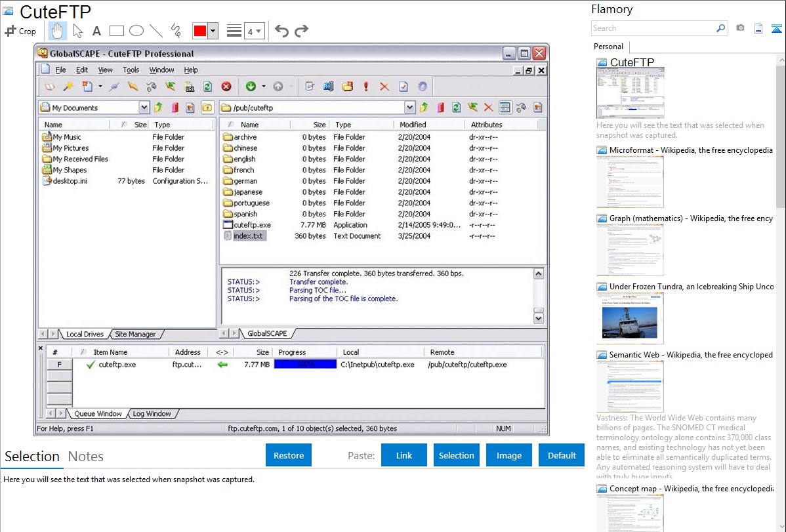The height and width of the screenshot is (532, 786).
Task: Select the straight line tool
Action: coord(156,31)
